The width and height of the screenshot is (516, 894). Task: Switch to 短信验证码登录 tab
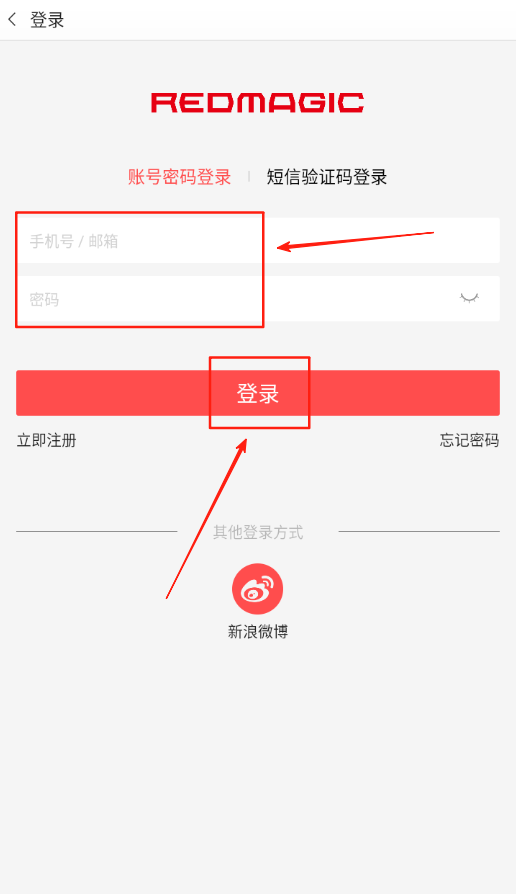(x=327, y=177)
